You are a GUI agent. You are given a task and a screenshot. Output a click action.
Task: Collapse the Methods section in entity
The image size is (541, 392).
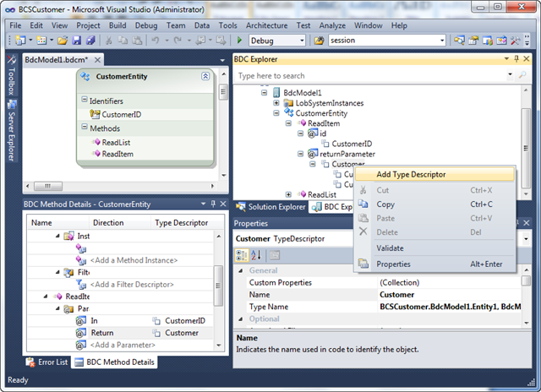click(x=85, y=127)
